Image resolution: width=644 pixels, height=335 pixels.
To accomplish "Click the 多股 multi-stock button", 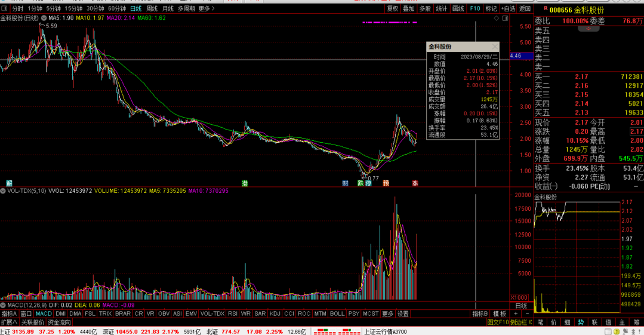I will (x=425, y=8).
